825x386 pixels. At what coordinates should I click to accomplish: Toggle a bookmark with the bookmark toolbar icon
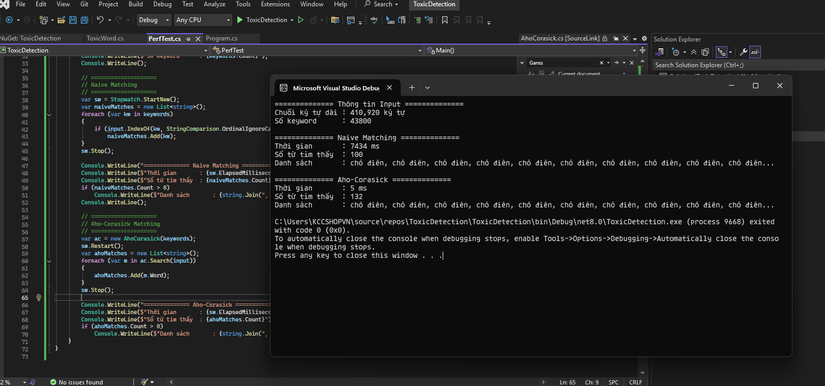[x=445, y=20]
